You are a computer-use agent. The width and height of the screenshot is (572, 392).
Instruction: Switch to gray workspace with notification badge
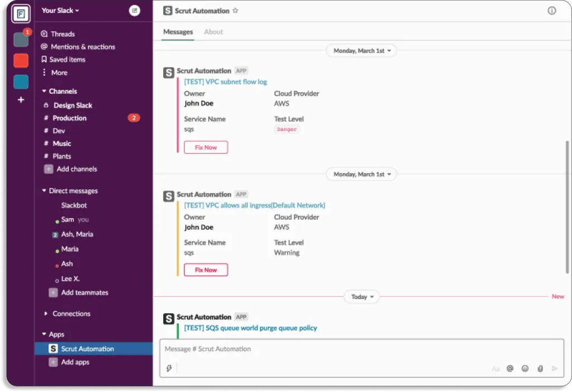click(21, 39)
